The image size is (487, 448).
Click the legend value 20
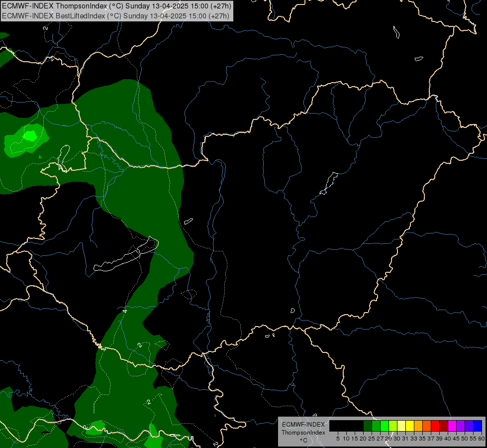pos(363,439)
